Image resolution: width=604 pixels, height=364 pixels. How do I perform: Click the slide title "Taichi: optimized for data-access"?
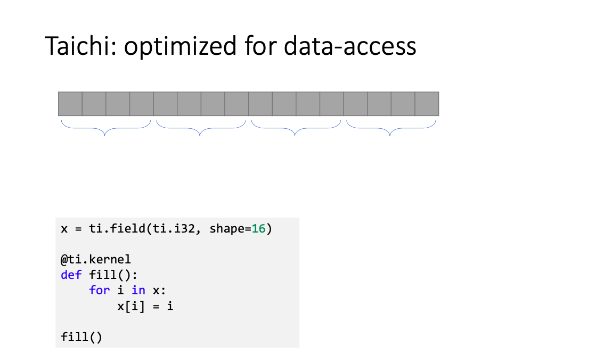[230, 46]
